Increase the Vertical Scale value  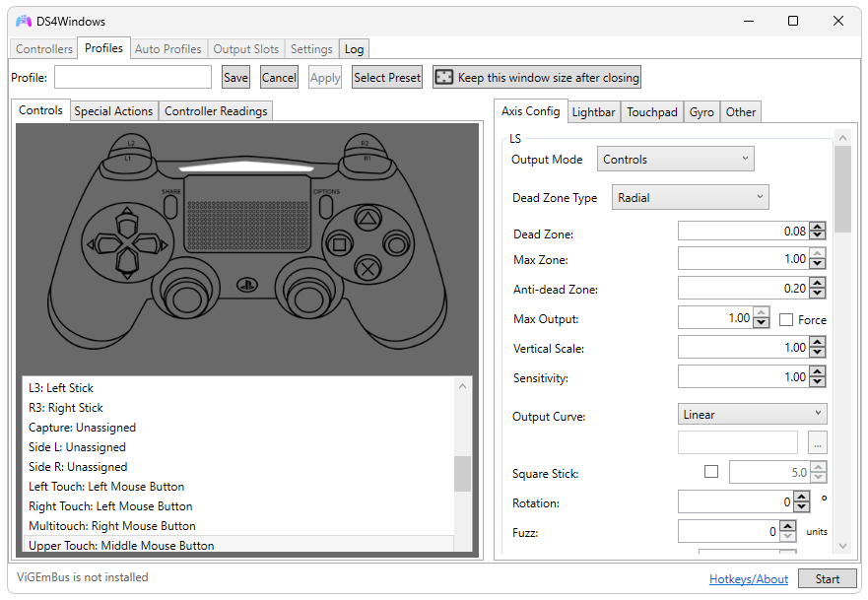click(x=817, y=342)
